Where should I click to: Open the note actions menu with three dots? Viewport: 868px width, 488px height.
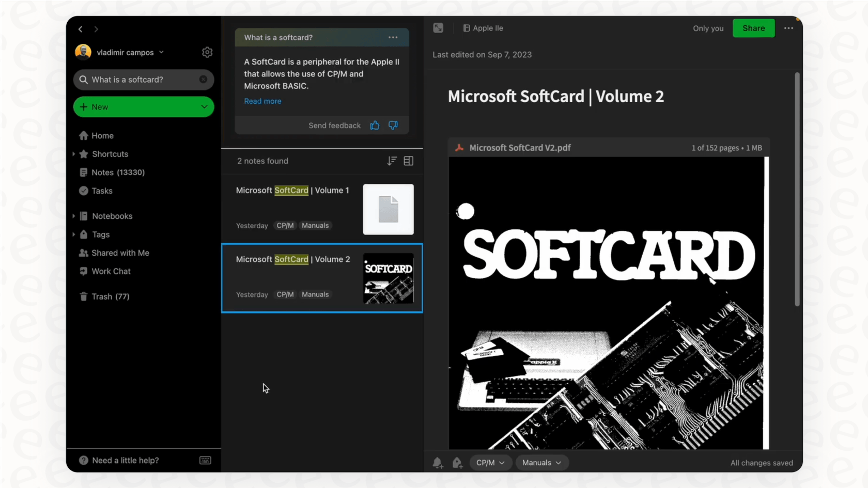[789, 28]
